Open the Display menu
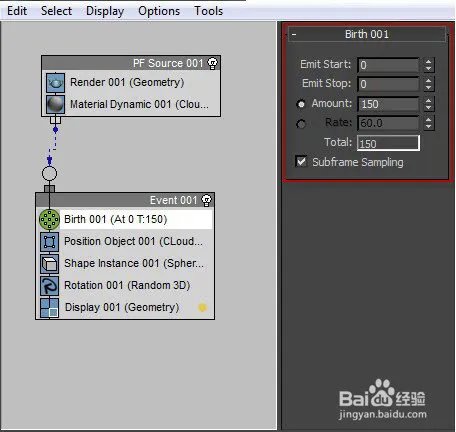The height and width of the screenshot is (432, 456). tap(105, 11)
